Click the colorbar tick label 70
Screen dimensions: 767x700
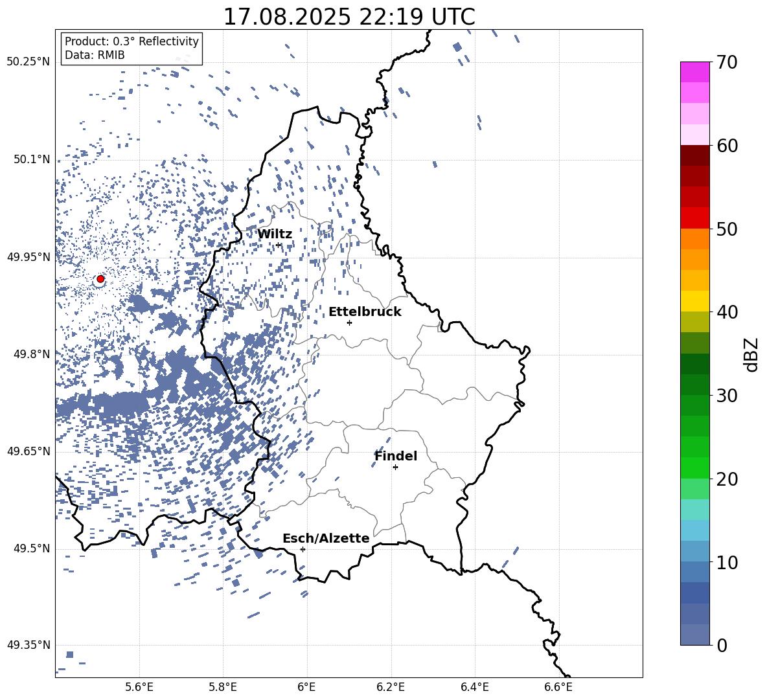(727, 62)
